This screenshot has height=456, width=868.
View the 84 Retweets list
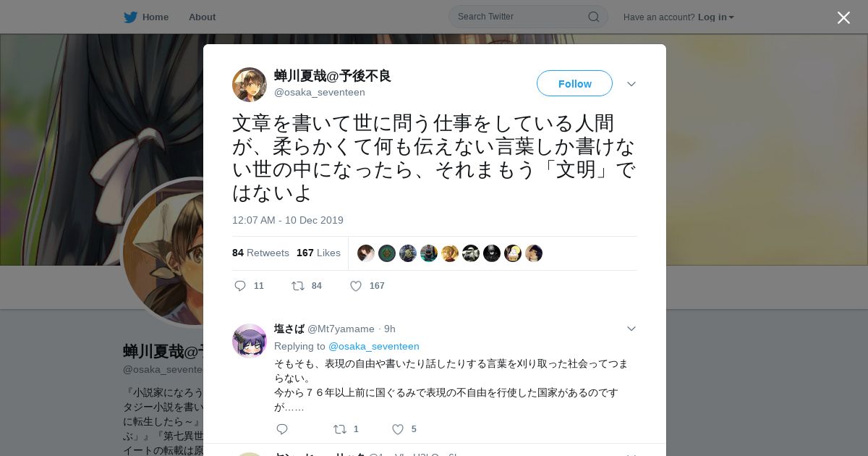click(x=260, y=253)
